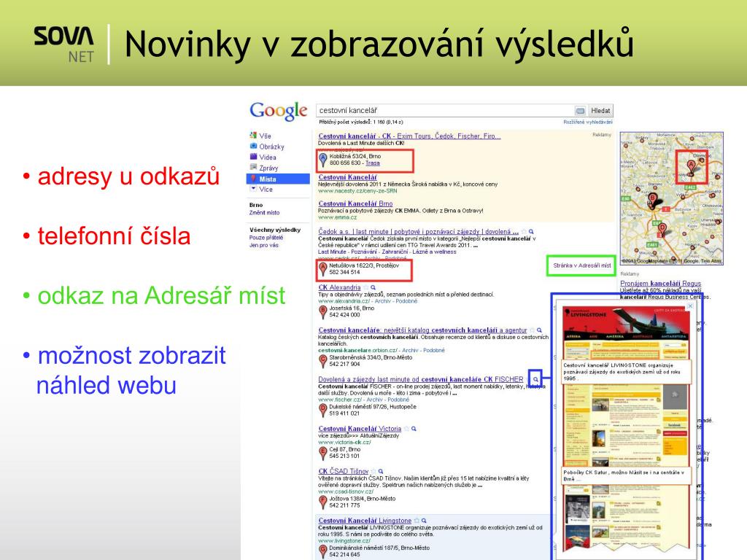Open the Čedok a.s. result title
The width and height of the screenshot is (747, 560).
tap(418, 231)
